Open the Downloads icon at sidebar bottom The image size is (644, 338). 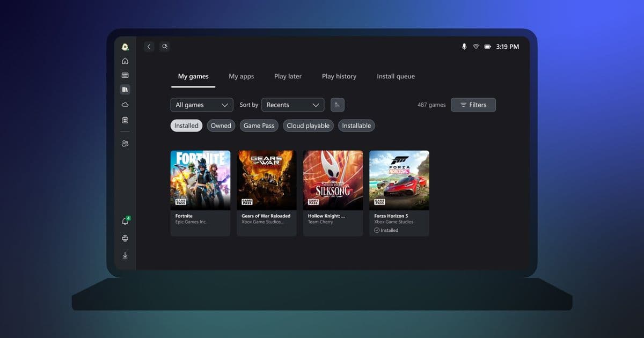pos(125,255)
